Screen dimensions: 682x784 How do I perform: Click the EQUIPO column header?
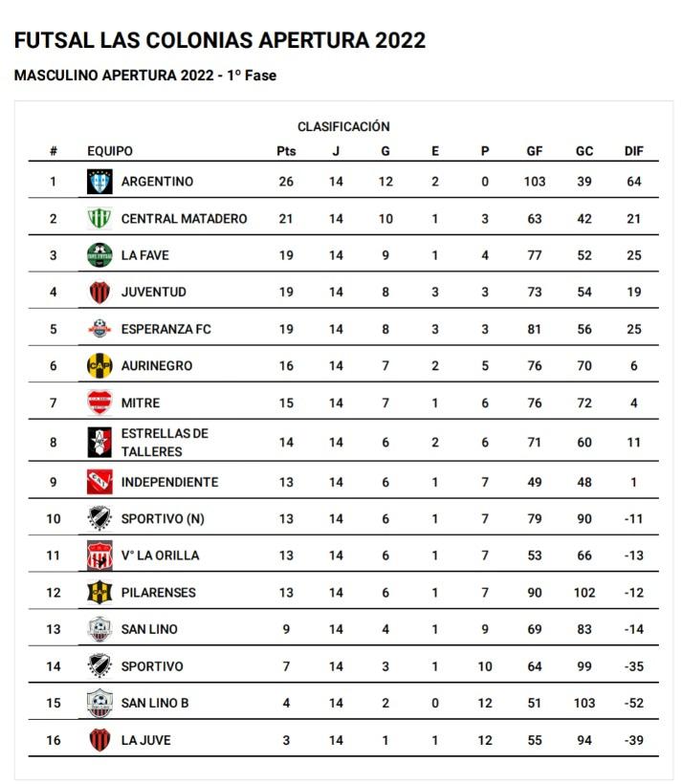point(110,151)
